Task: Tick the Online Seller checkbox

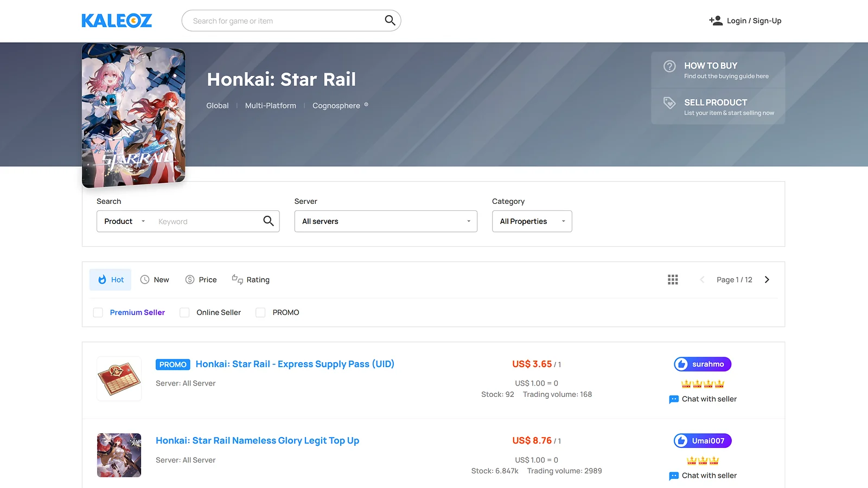Action: (184, 312)
